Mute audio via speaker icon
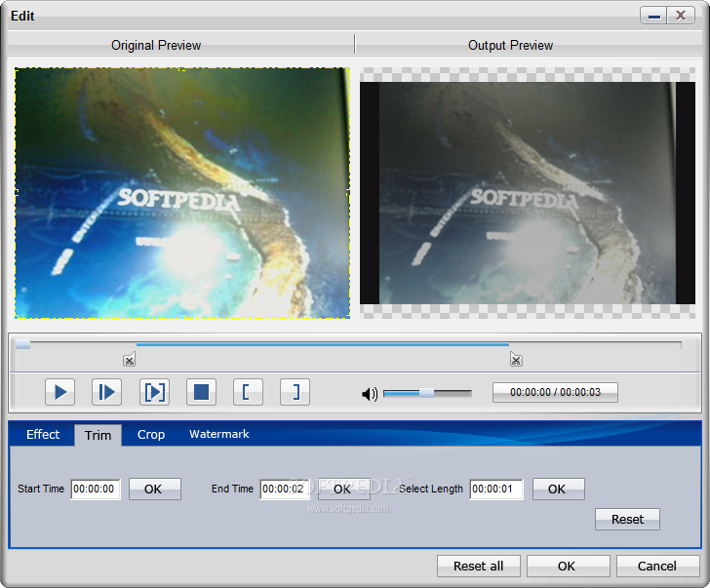The image size is (710, 588). tap(370, 394)
